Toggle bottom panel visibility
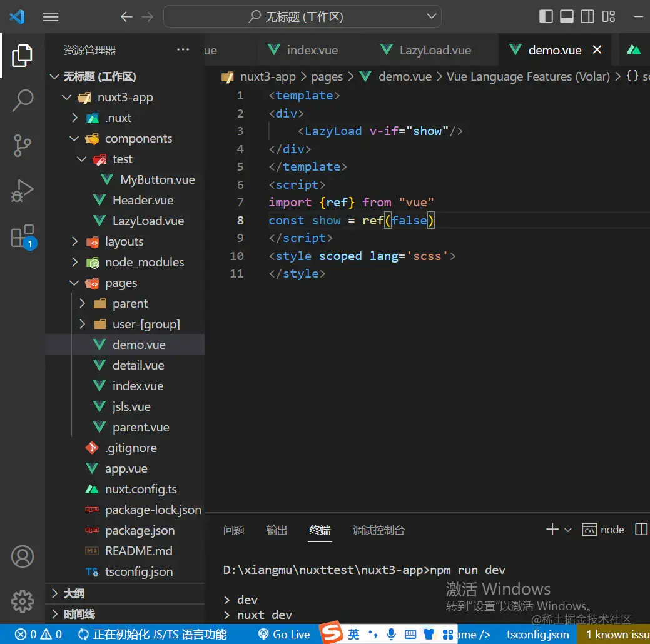The width and height of the screenshot is (650, 644). (x=567, y=17)
